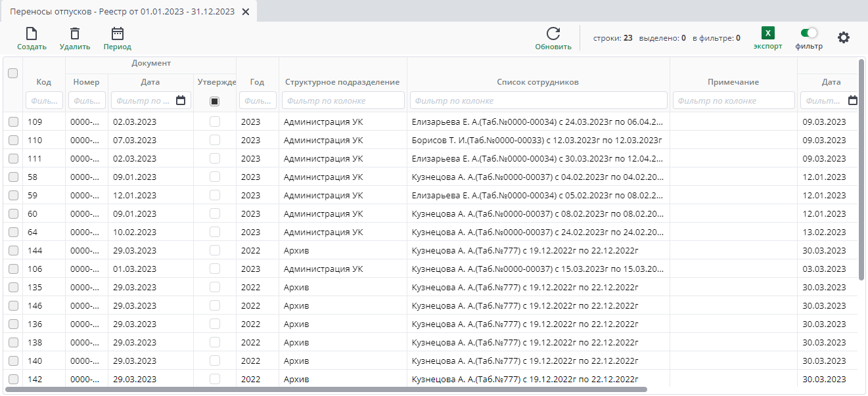Open calendar in rightmost Дата filter
868x396 pixels.
(x=853, y=100)
